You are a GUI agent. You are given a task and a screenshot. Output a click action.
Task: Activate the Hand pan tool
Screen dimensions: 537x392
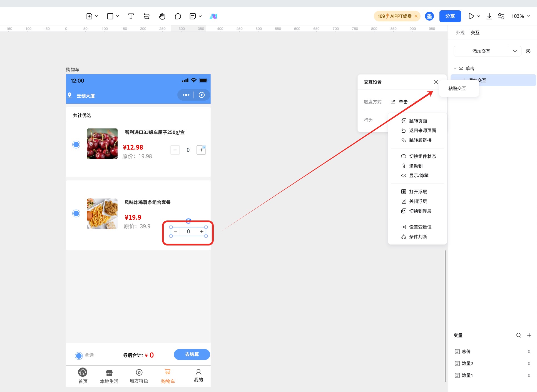[162, 16]
